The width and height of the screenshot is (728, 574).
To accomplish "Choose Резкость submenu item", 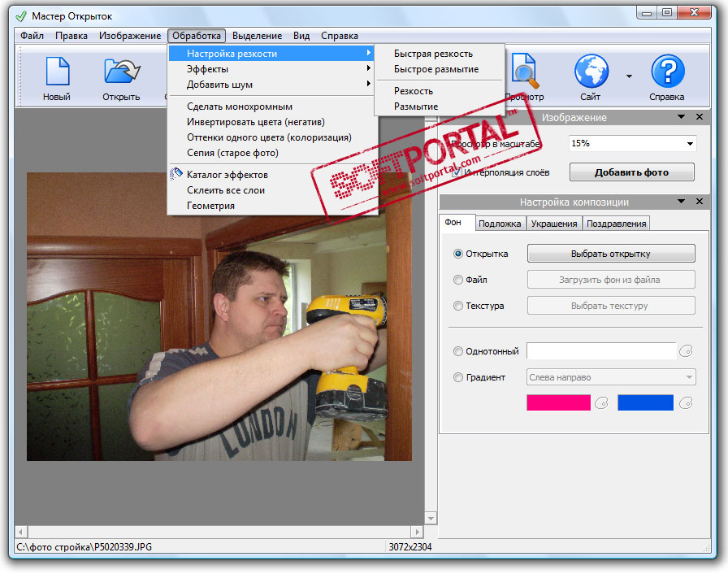I will point(439,91).
